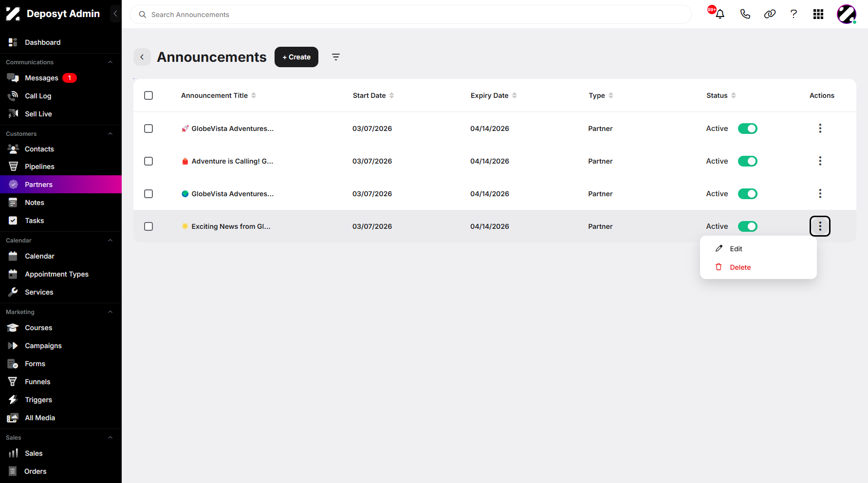The width and height of the screenshot is (868, 483).
Task: Toggle Active status for Exciting News row
Action: 747,226
